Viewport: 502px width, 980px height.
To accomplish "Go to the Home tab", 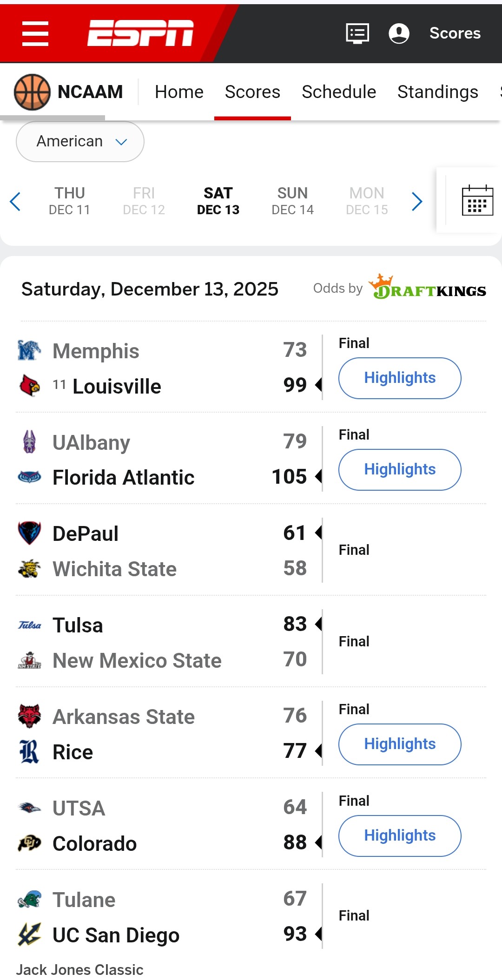I will (x=179, y=92).
